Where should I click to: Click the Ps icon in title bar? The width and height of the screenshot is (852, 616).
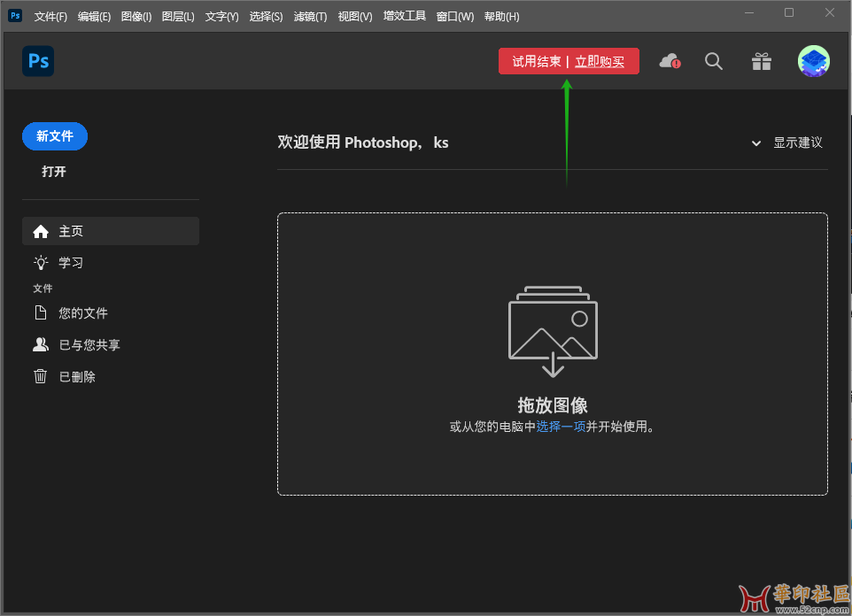(x=15, y=15)
